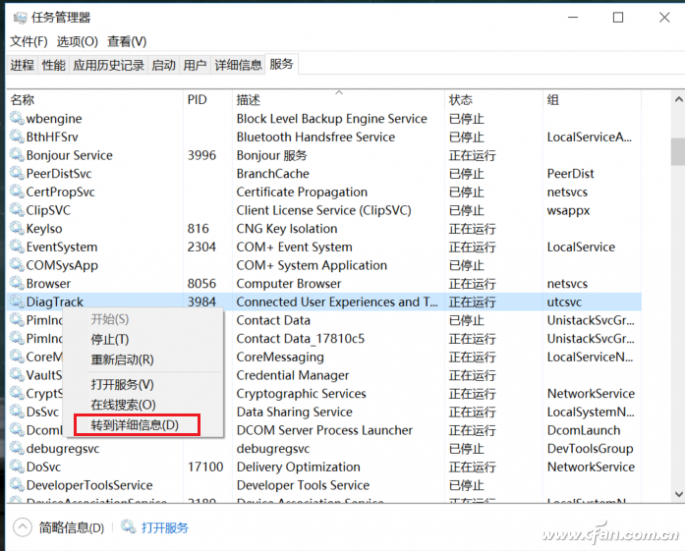Click the wbengine service gear icon
The image size is (685, 551).
tap(17, 118)
